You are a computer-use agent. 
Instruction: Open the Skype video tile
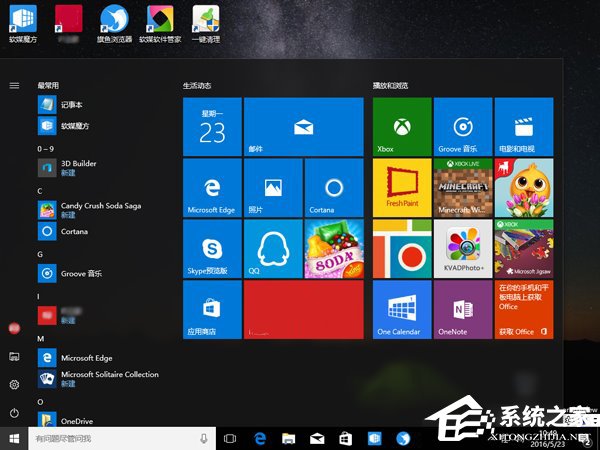212,249
